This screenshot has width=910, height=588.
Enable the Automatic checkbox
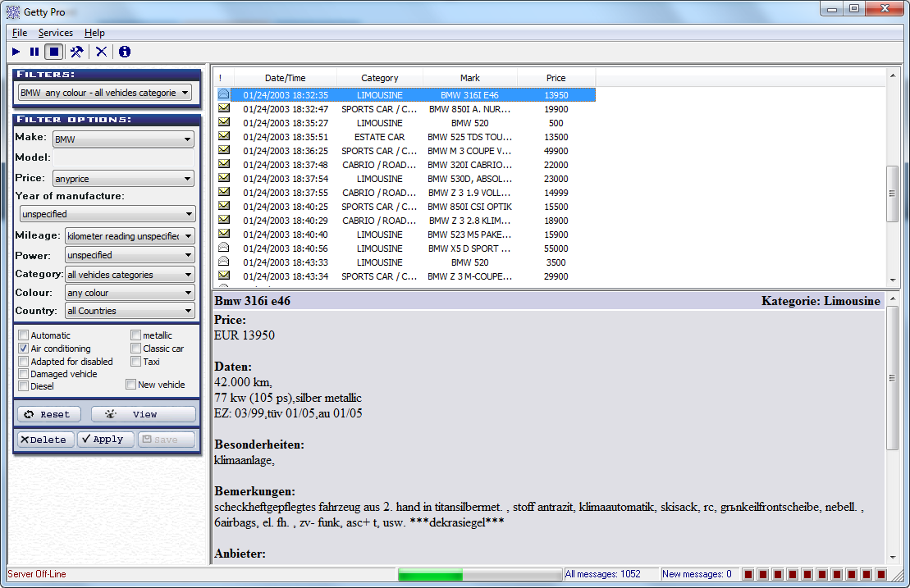(x=23, y=335)
